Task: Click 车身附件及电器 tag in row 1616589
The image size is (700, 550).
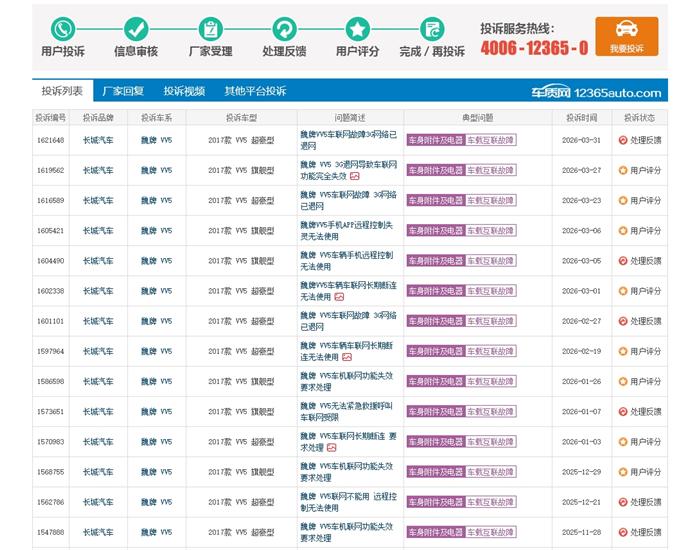Action: 435,201
